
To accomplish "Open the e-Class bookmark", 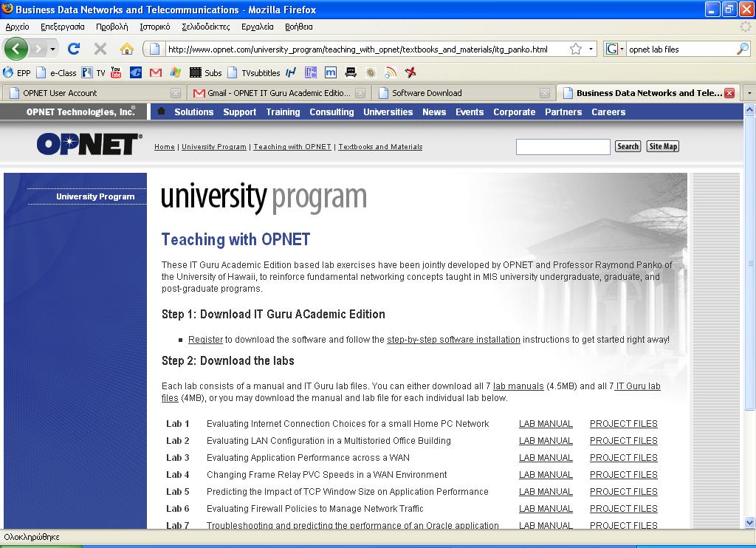I will [x=56, y=73].
